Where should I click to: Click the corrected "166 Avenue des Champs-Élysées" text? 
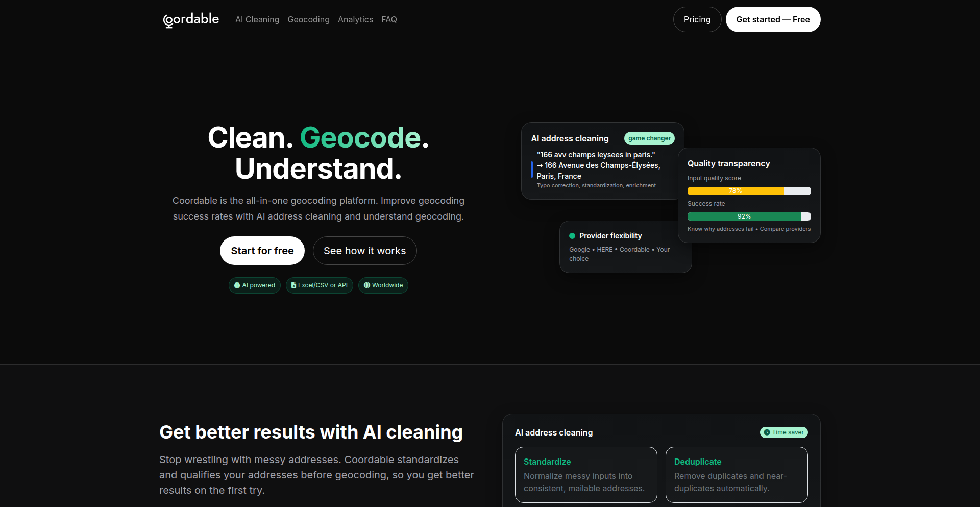598,171
